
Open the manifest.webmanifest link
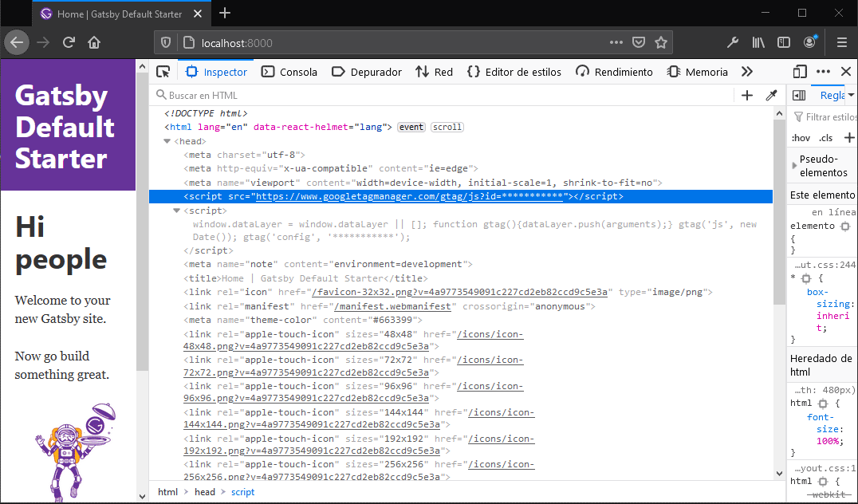392,306
